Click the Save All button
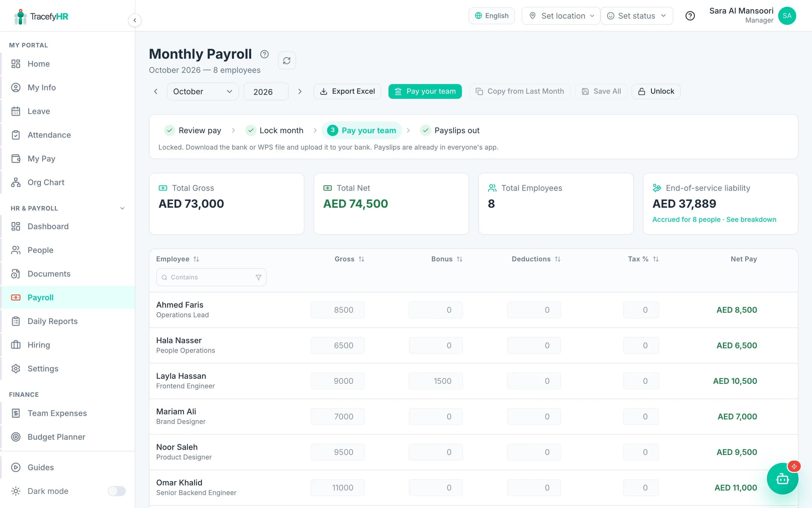 point(601,91)
